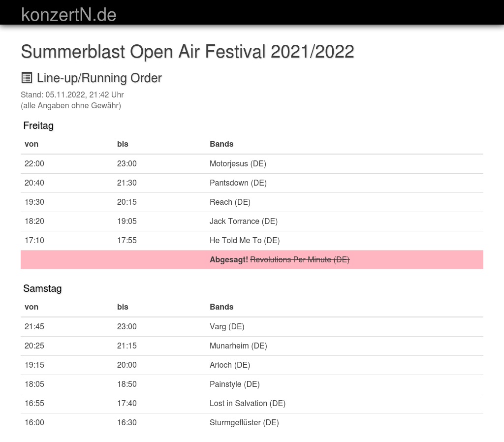The image size is (504, 442).
Task: Select Munarheim (DE) in Saturday lineup
Action: pyautogui.click(x=238, y=346)
